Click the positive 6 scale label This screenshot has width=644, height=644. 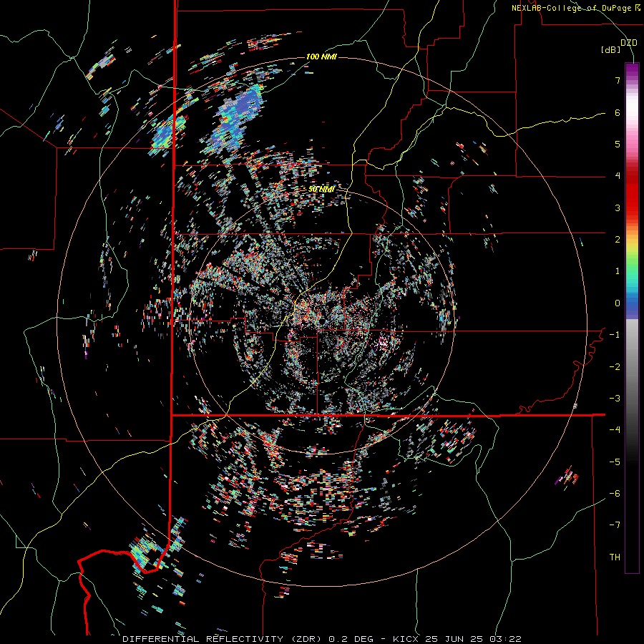point(618,112)
